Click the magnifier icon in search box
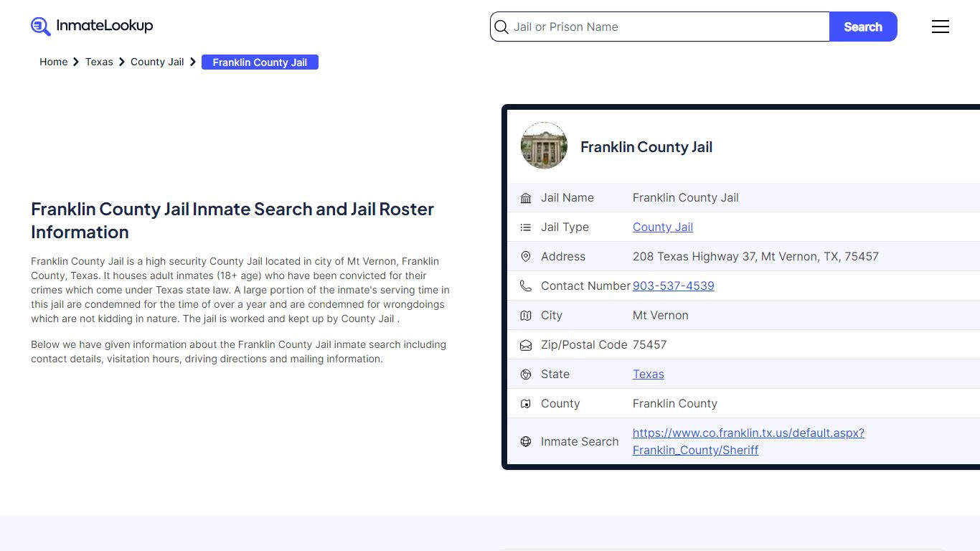 coord(502,27)
